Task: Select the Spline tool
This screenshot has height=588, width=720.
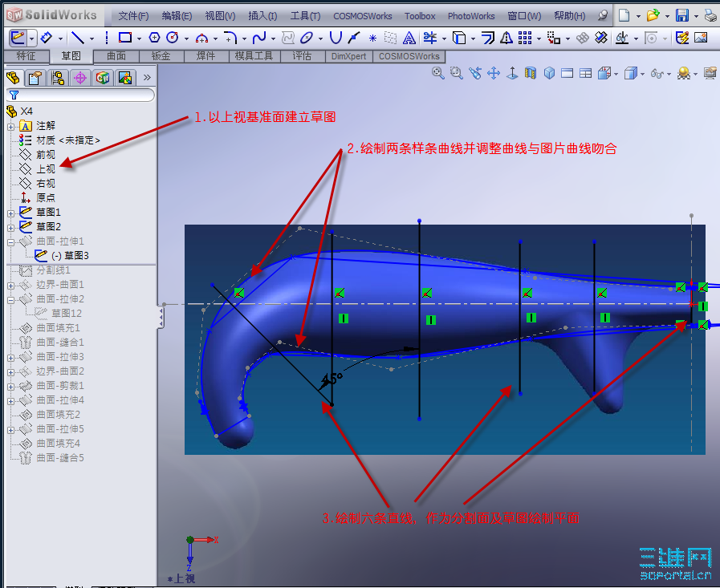Action: coord(259,38)
